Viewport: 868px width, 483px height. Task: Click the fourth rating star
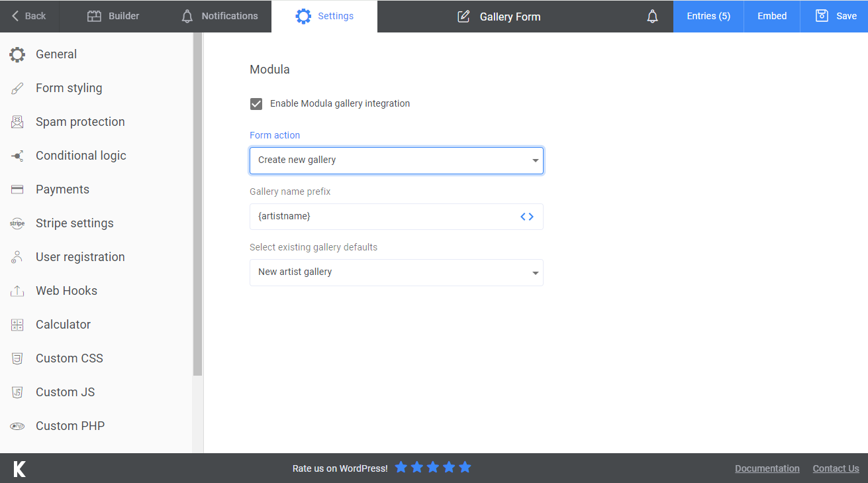click(449, 467)
